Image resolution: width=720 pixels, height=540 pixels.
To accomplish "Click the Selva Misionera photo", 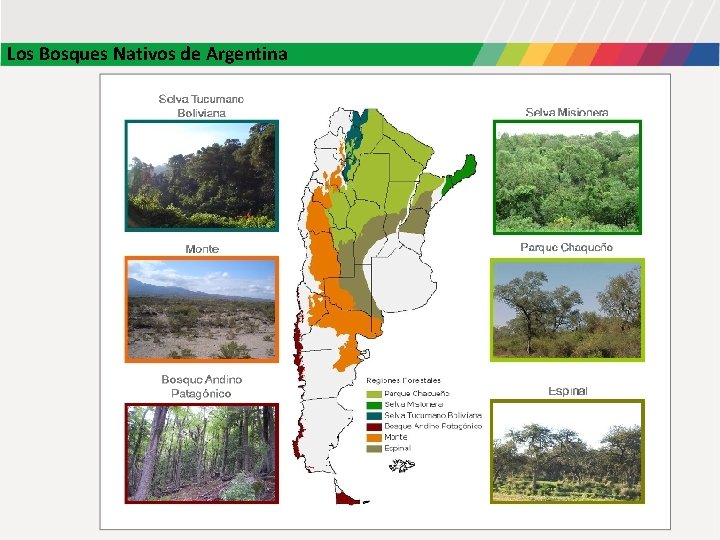I will [x=568, y=177].
